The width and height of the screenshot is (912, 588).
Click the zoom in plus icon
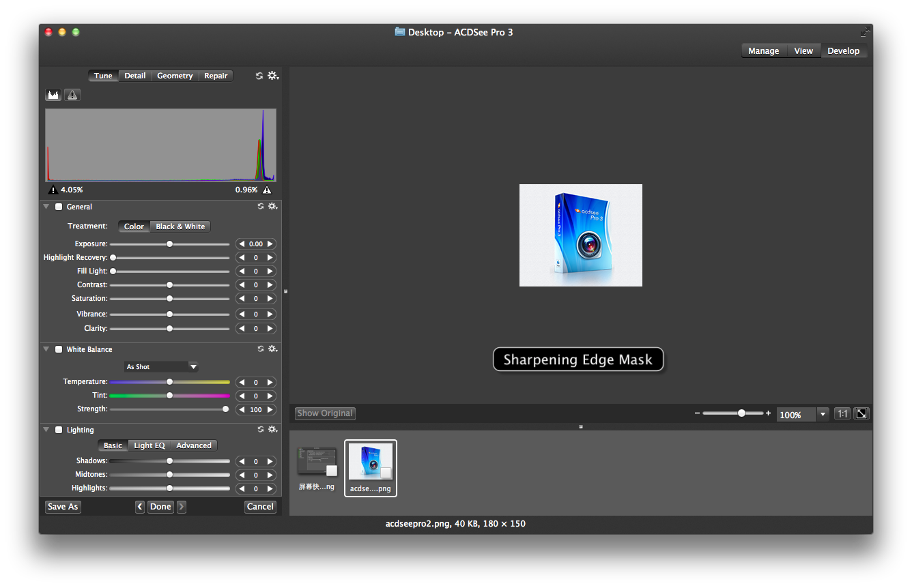tap(768, 413)
